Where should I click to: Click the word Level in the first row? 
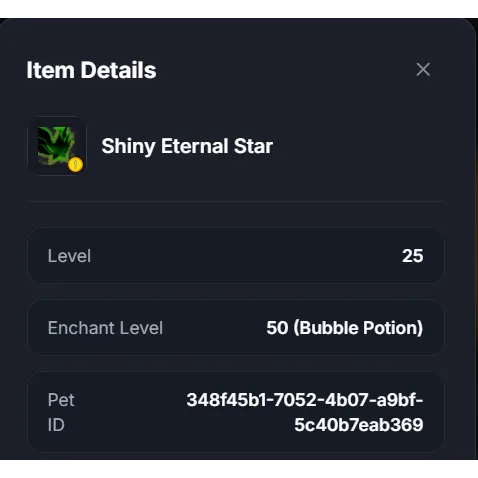point(69,256)
